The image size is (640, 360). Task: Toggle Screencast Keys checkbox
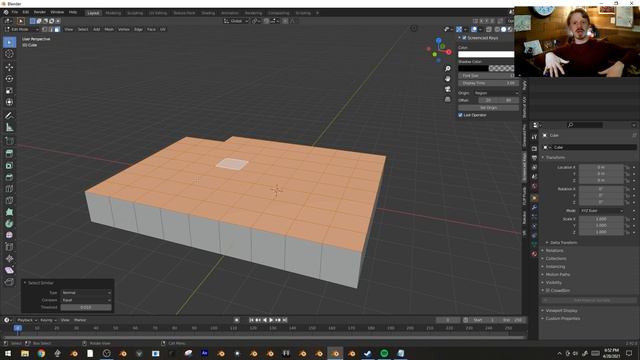coord(464,38)
